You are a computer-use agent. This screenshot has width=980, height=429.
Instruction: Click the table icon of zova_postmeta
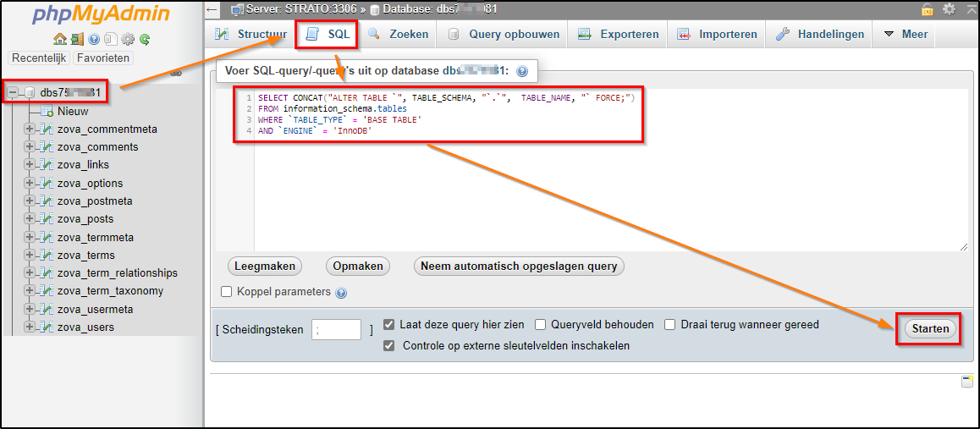pos(47,201)
